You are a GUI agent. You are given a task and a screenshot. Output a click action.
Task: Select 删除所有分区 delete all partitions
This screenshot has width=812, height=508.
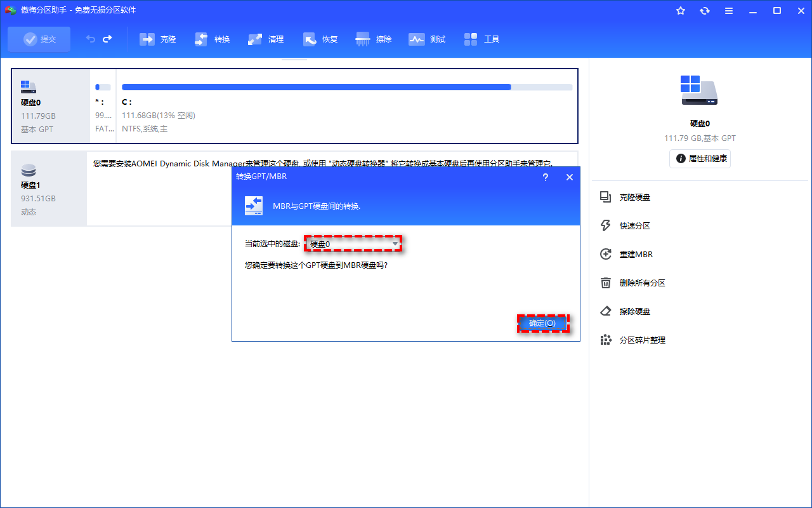tap(642, 283)
